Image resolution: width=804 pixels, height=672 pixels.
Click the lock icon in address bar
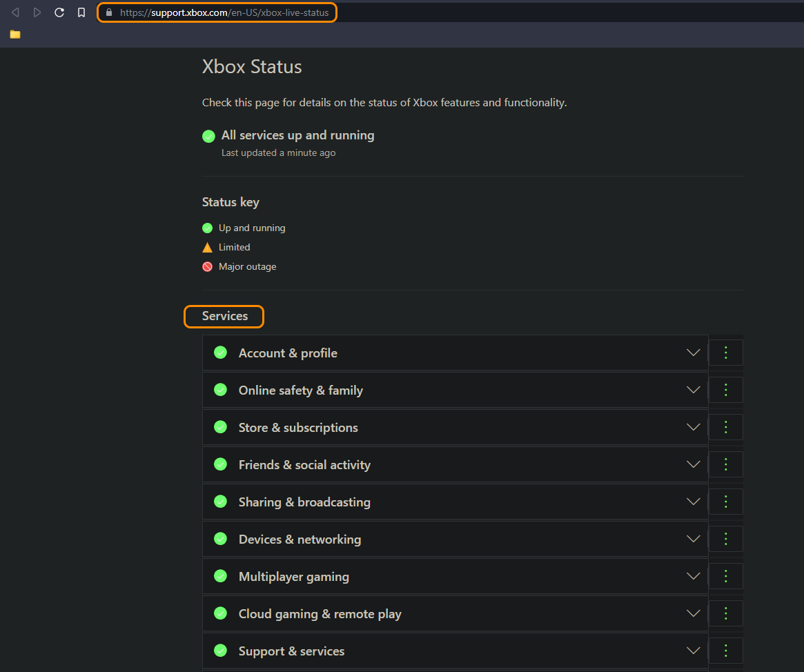pos(109,12)
